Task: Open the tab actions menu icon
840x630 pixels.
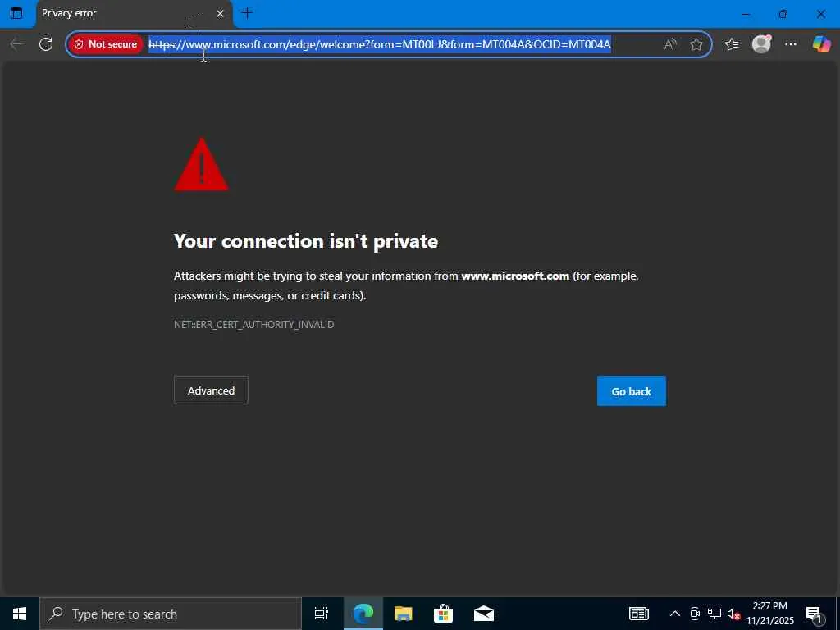Action: tap(16, 13)
